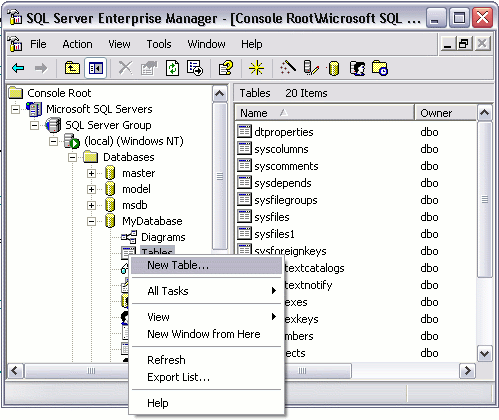
Task: Collapse the Databases folder node
Action: coord(72,157)
